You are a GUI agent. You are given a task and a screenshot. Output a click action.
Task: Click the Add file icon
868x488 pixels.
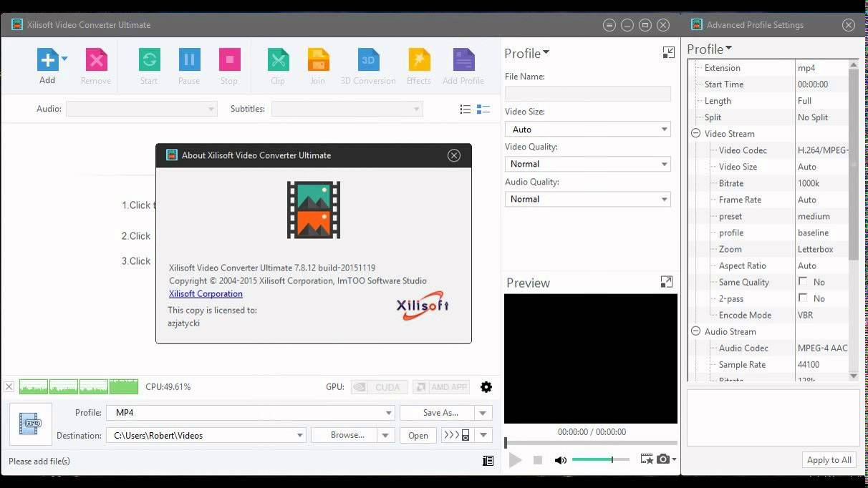coord(47,59)
